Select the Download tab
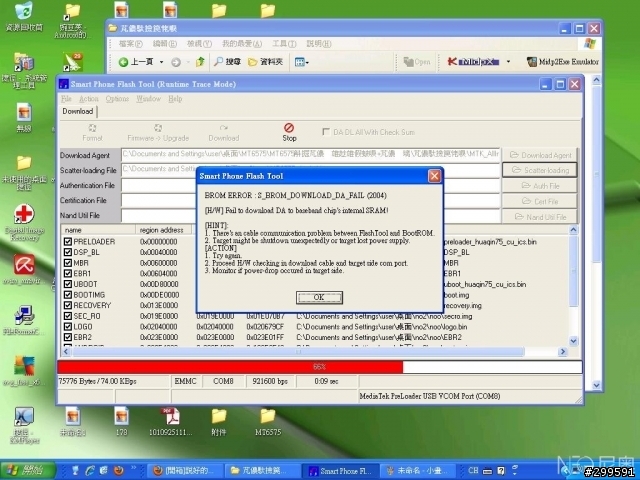The image size is (640, 480). click(x=78, y=111)
